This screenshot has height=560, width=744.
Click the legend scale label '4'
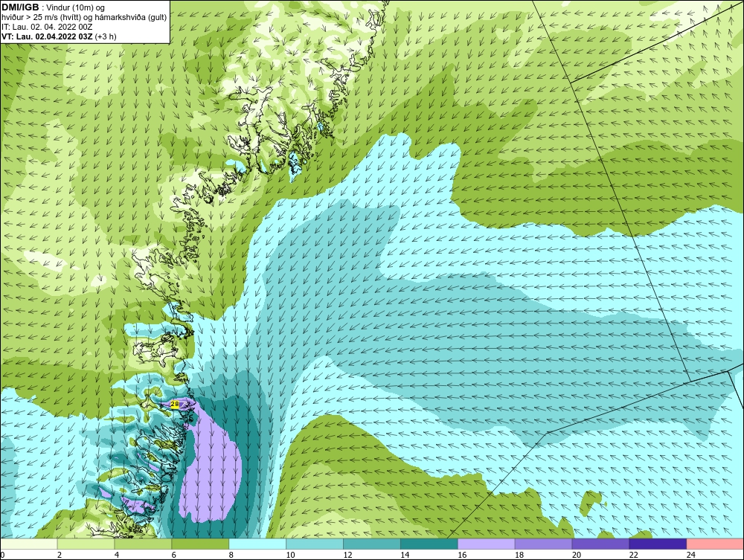(x=117, y=555)
